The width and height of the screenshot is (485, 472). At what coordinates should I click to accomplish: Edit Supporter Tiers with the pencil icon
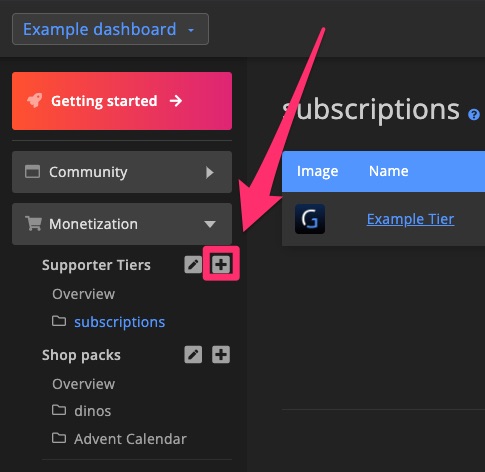[x=193, y=265]
